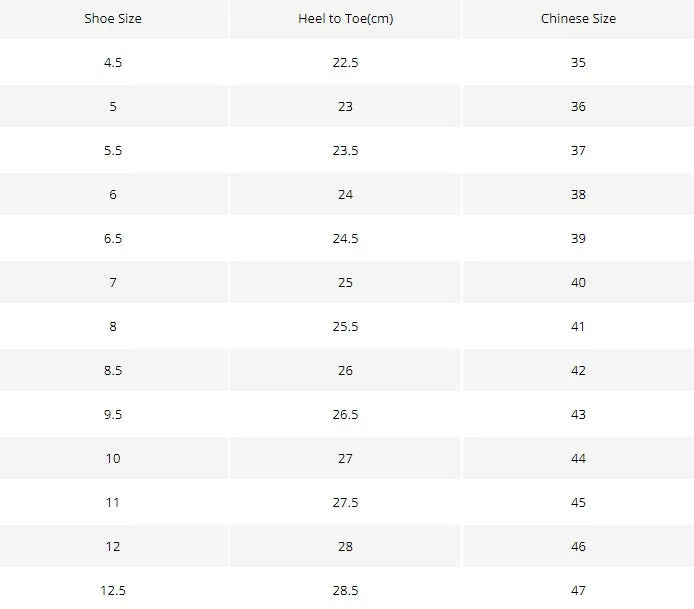Click Chinese size 47 cell

click(578, 591)
